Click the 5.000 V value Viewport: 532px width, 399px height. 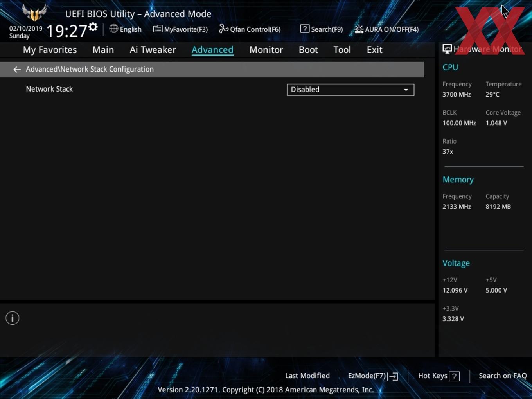pyautogui.click(x=496, y=290)
